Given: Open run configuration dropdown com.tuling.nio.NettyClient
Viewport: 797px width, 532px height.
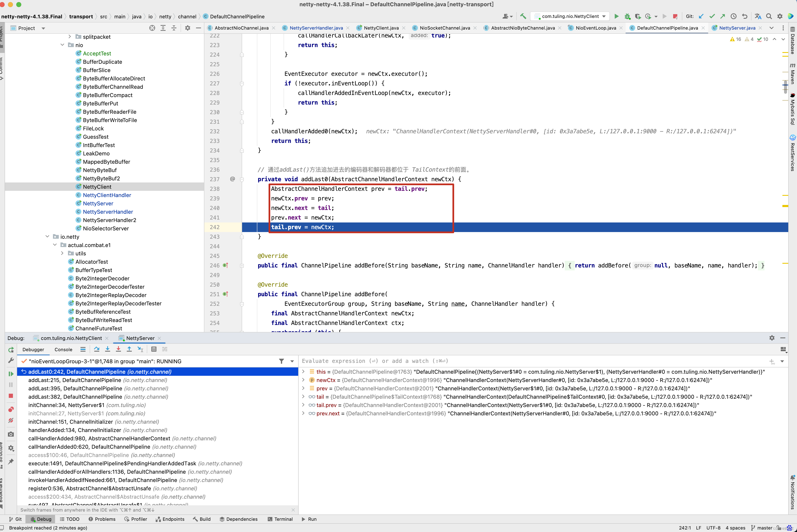Looking at the screenshot, I should click(571, 16).
